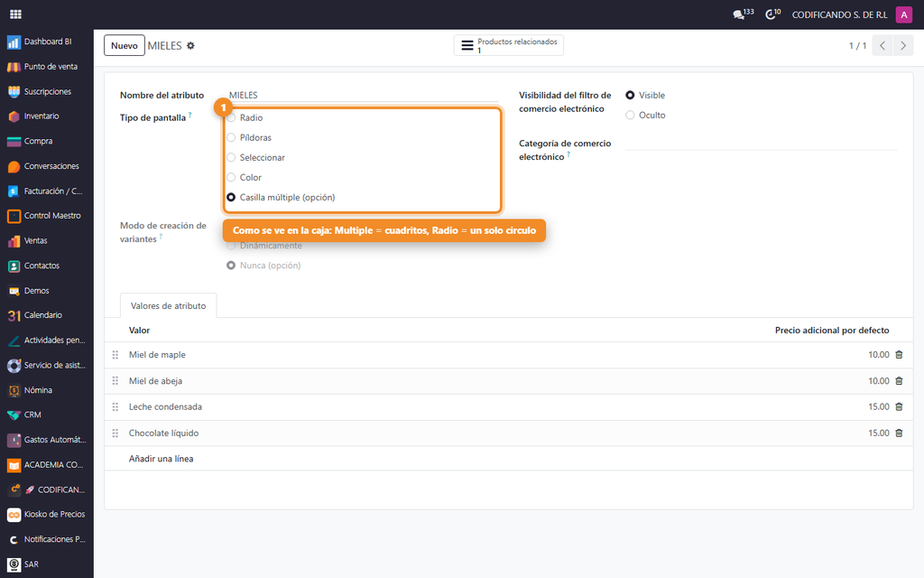Open Inventario app in sidebar
924x578 pixels.
pyautogui.click(x=47, y=117)
